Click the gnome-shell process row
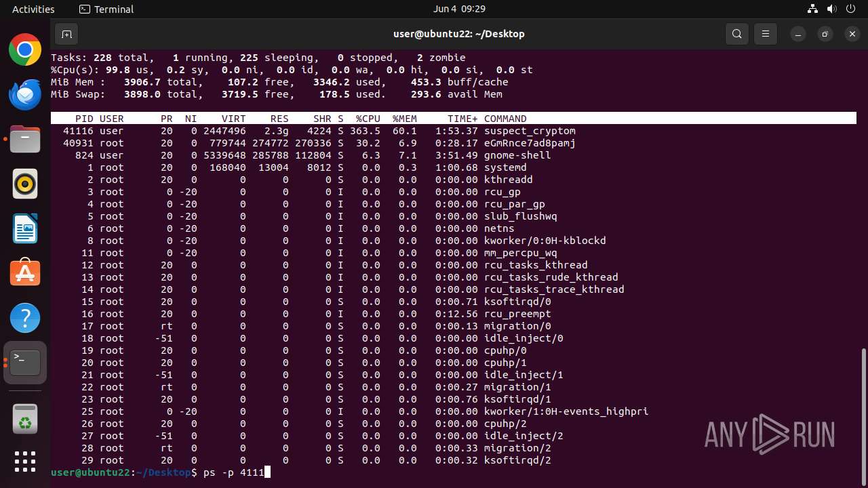Screen dimensions: 868x488 [453, 155]
